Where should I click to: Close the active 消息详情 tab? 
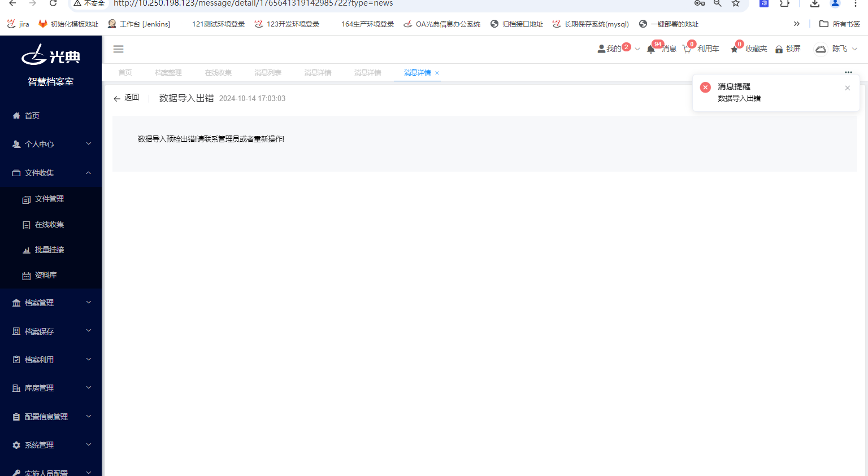click(437, 73)
